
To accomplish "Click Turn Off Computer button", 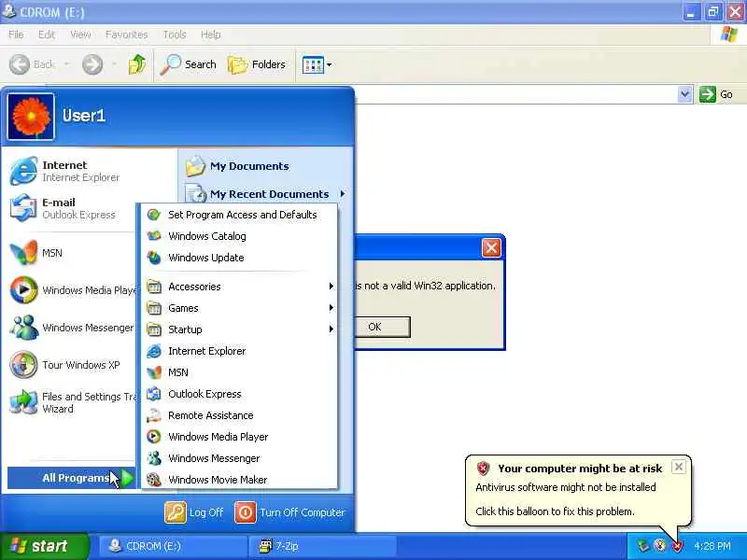I will point(290,512).
